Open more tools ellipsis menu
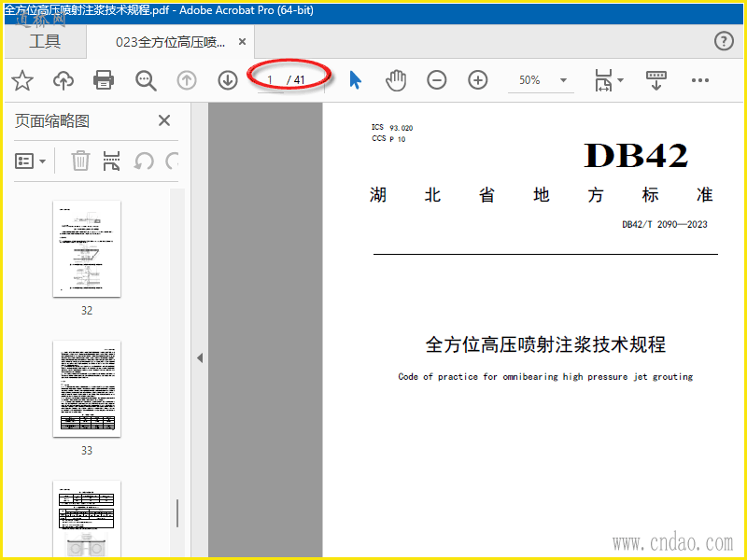 (x=699, y=80)
